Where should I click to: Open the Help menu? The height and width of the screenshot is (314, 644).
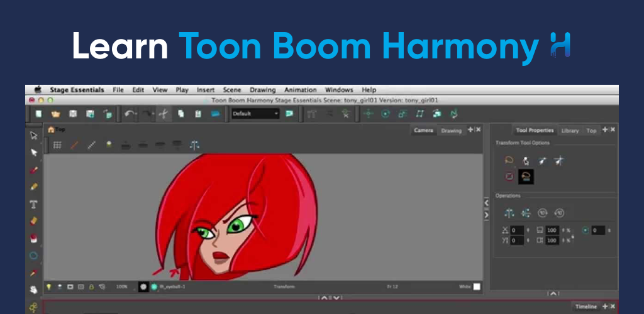pyautogui.click(x=369, y=90)
